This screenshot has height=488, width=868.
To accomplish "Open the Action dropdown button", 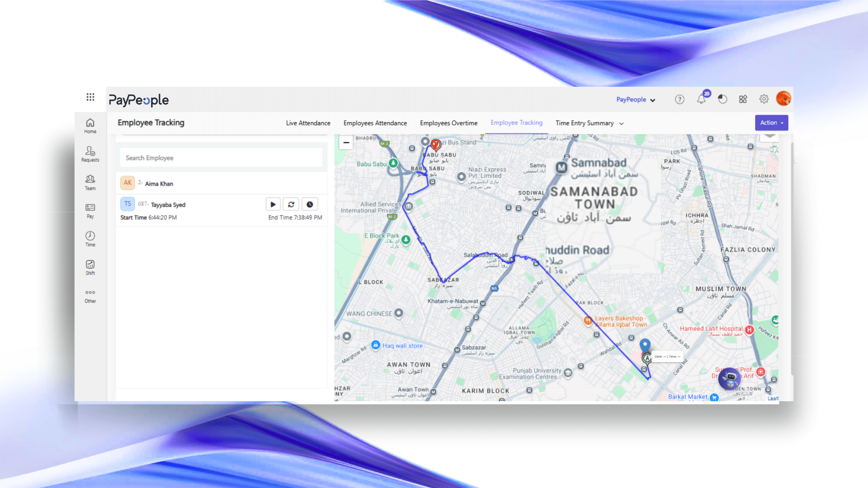I will click(771, 123).
